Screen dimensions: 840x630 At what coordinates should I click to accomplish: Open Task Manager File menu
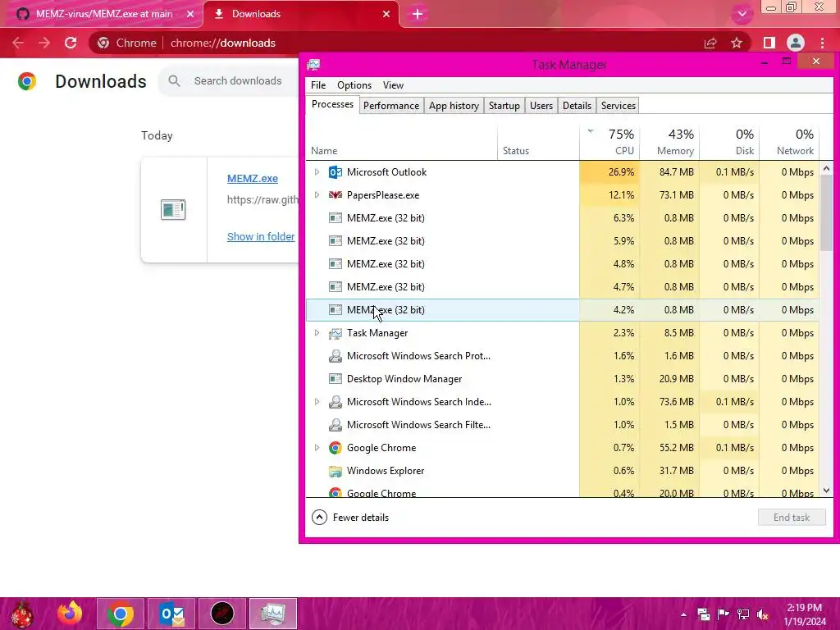tap(318, 85)
